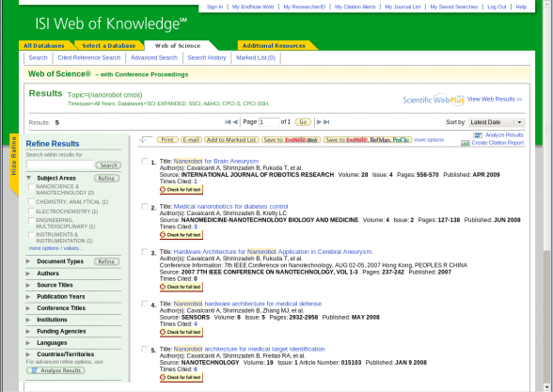Tick Engineering, Multidisciplinary subject area
The image size is (553, 392).
[x=31, y=220]
